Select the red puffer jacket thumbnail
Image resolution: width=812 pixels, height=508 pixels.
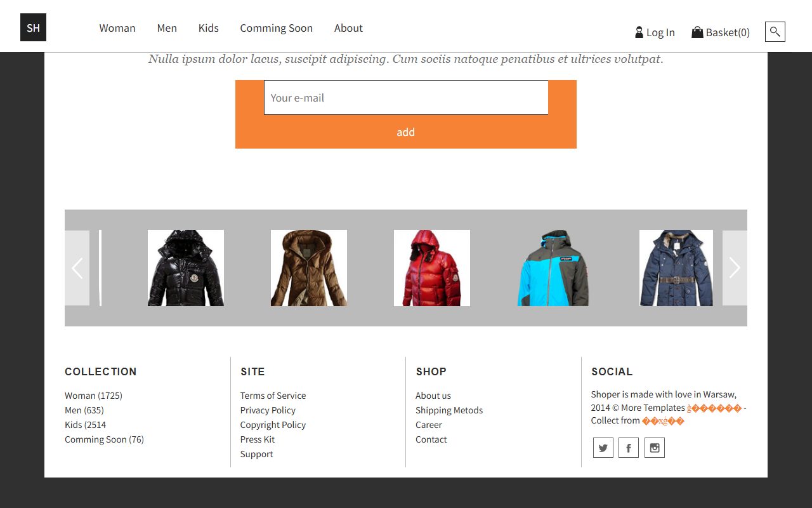click(x=432, y=268)
